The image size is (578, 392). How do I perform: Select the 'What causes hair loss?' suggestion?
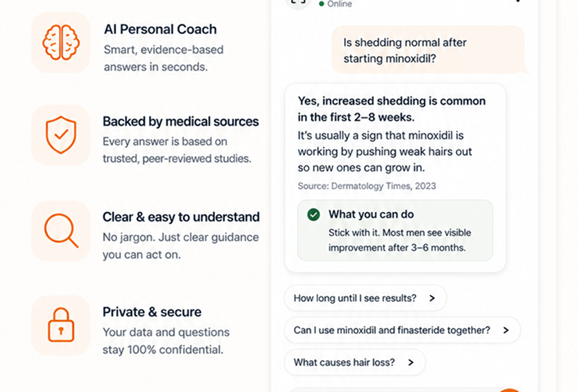[x=354, y=362]
